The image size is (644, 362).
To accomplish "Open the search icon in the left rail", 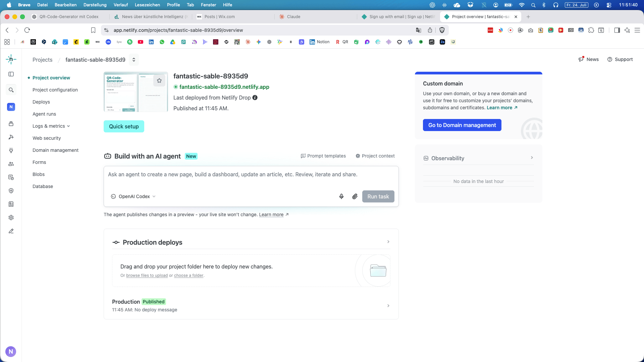I will point(11,90).
